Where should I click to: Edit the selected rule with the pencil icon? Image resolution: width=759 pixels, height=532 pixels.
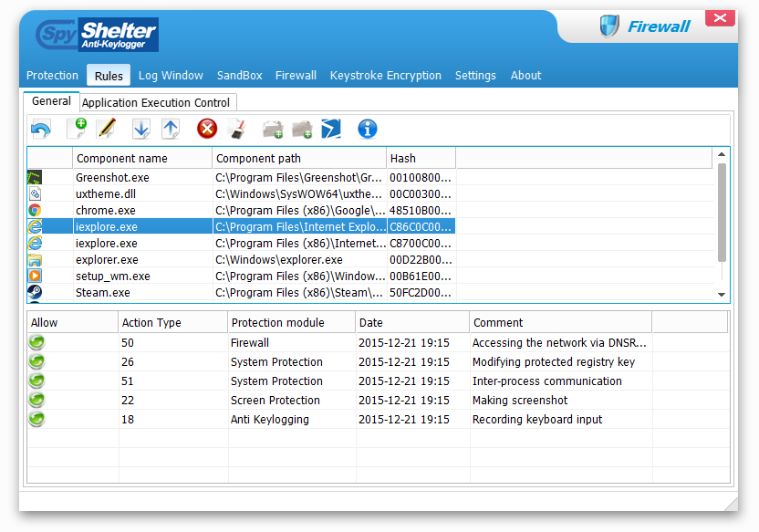coord(107,129)
